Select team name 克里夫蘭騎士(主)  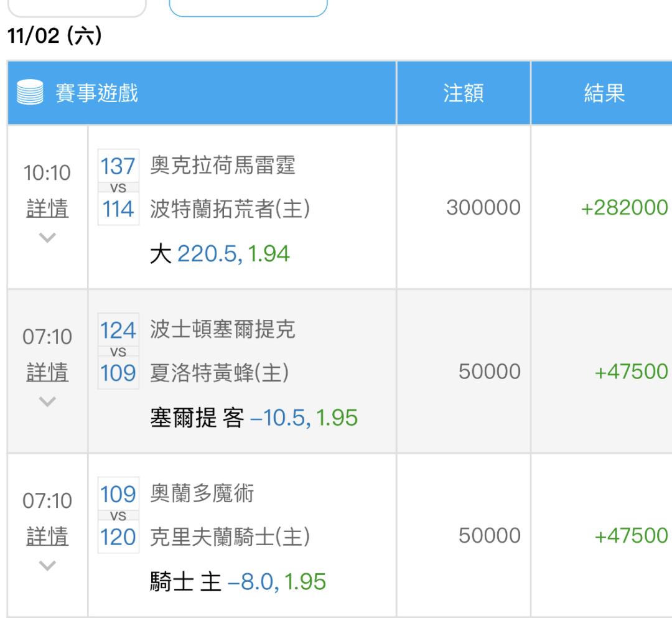click(230, 537)
